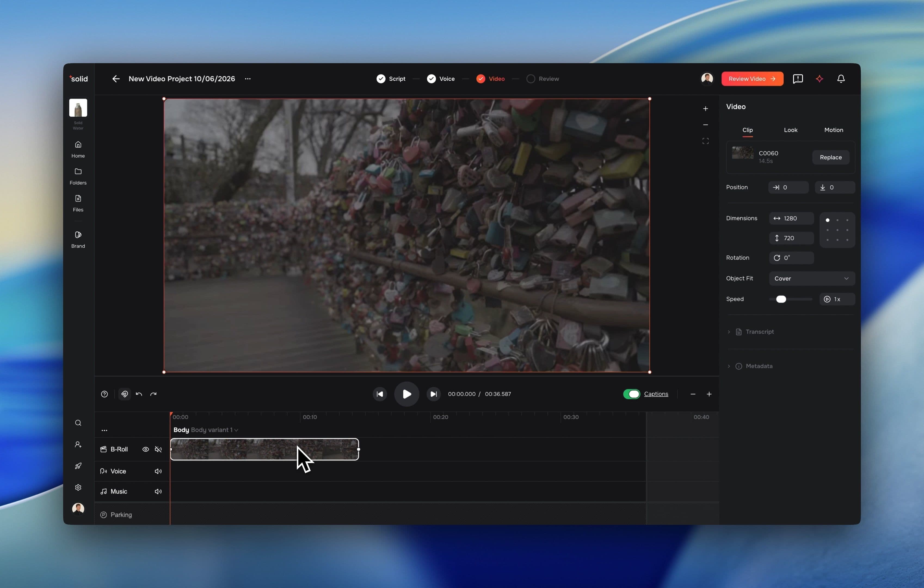
Task: Mute the Music track
Action: (x=158, y=492)
